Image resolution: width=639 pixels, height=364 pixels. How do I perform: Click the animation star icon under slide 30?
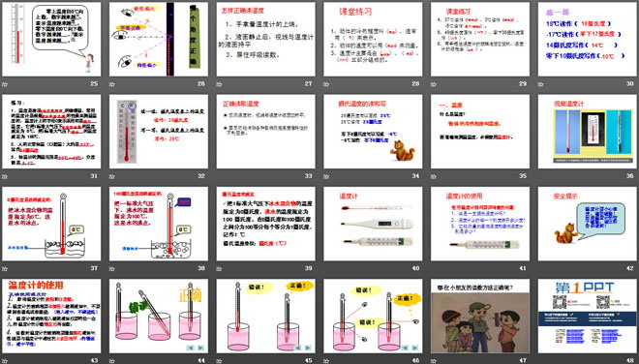[x=540, y=84]
